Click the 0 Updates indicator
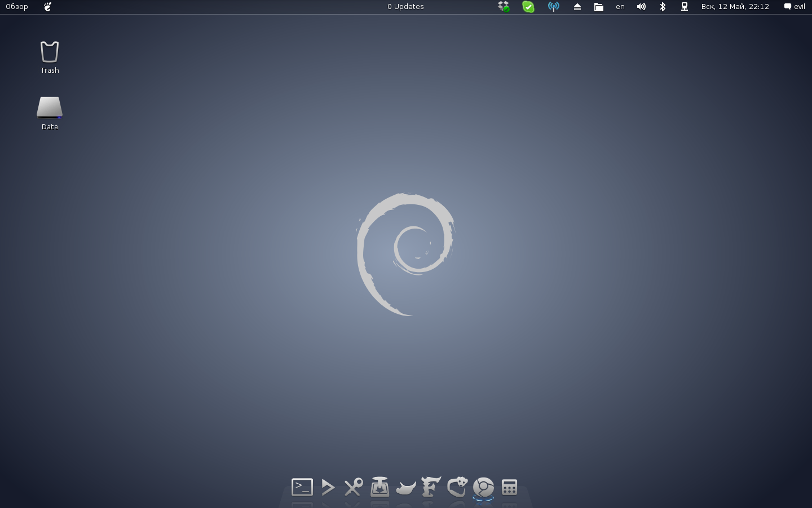The image size is (812, 508). 405,7
